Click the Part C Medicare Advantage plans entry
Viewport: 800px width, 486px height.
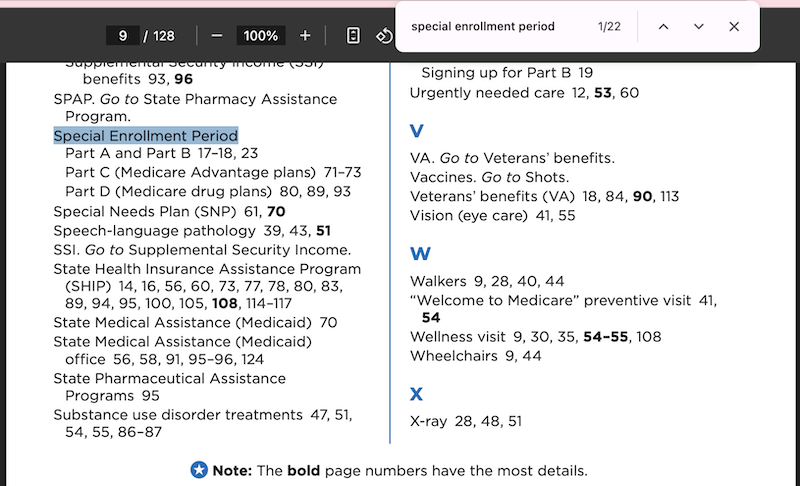[x=190, y=172]
